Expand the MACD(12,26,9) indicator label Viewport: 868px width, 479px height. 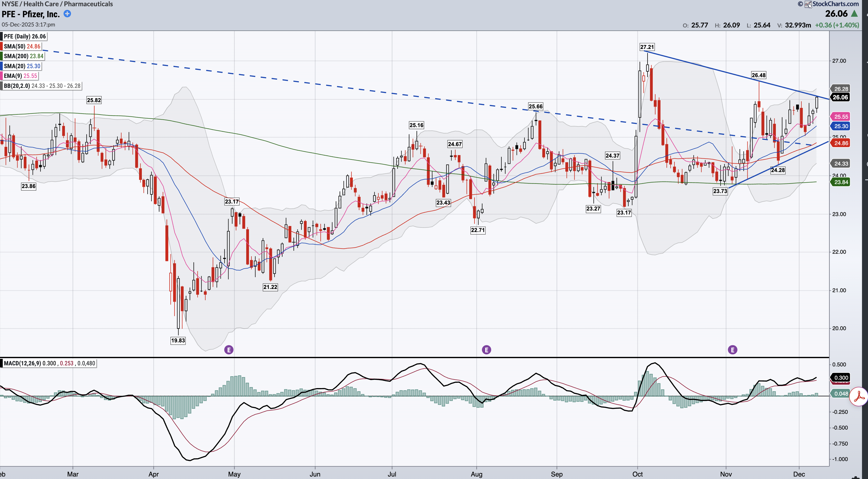click(x=49, y=363)
